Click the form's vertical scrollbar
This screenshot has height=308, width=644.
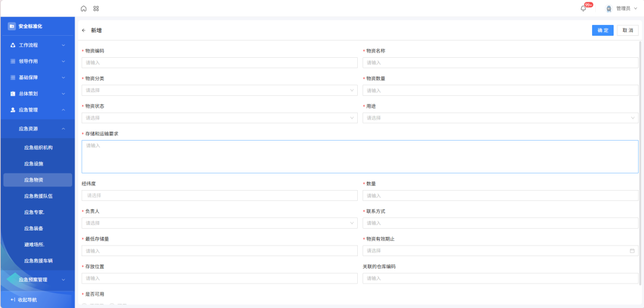click(640, 162)
